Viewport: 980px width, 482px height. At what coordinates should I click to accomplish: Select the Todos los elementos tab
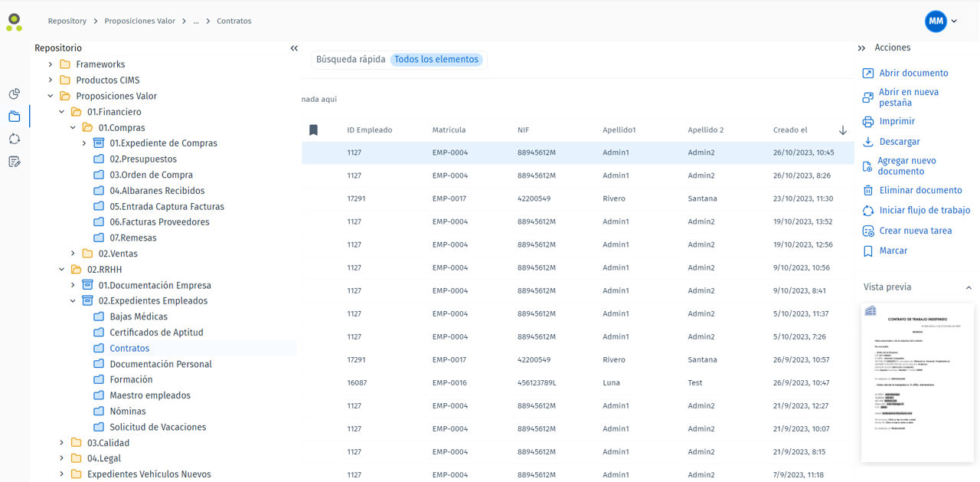[x=436, y=60]
